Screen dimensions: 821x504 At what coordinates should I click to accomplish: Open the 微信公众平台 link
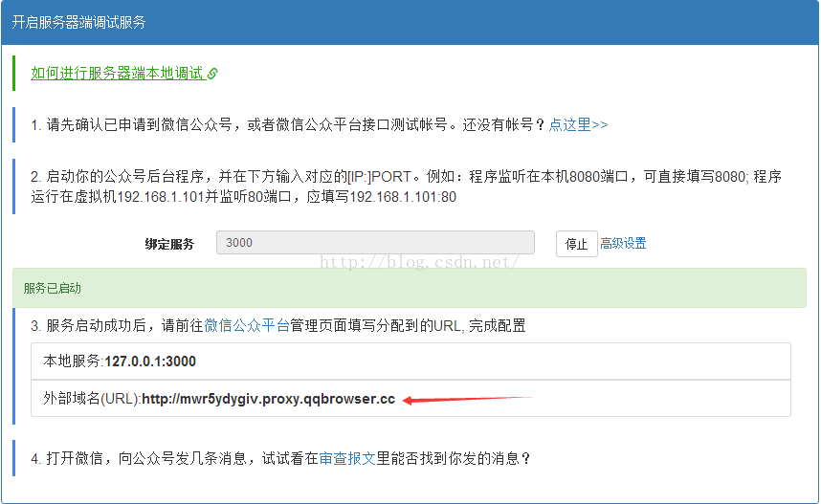(x=247, y=325)
